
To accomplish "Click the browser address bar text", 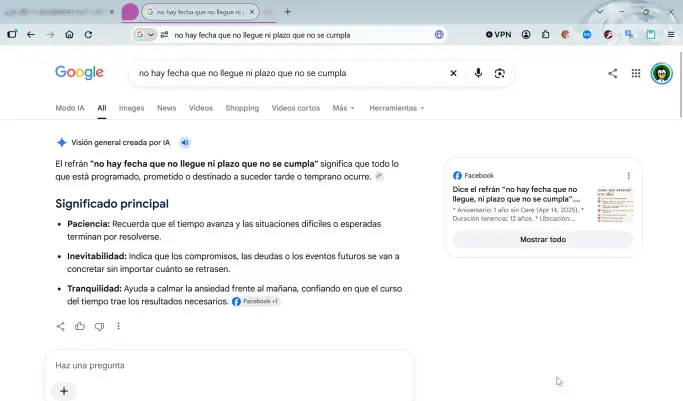I will 262,35.
